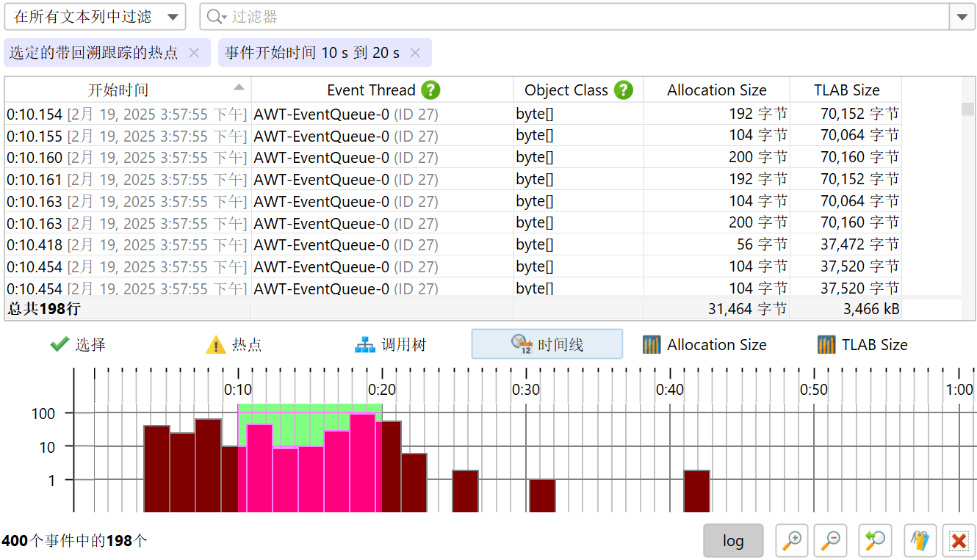
Task: Select the row starting at 0:10.155
Action: point(453,135)
